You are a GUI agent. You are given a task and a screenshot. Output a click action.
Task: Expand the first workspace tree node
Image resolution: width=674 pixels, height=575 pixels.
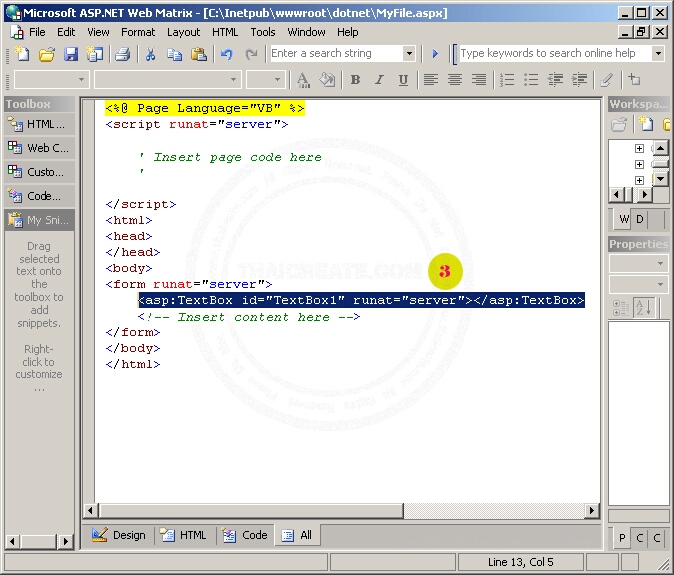[639, 148]
